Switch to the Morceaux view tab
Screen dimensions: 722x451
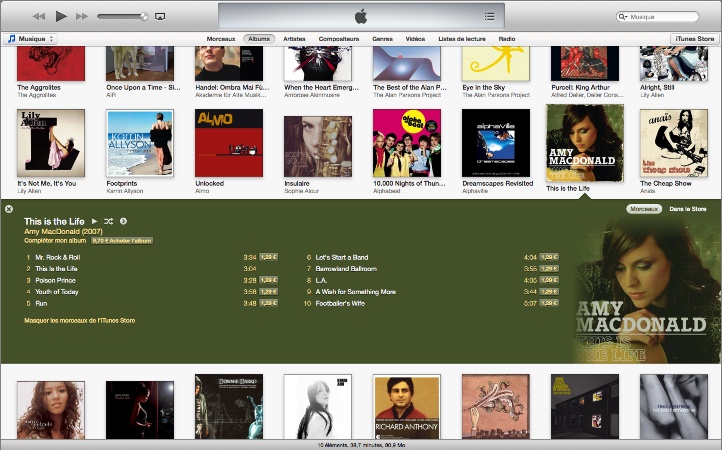221,39
